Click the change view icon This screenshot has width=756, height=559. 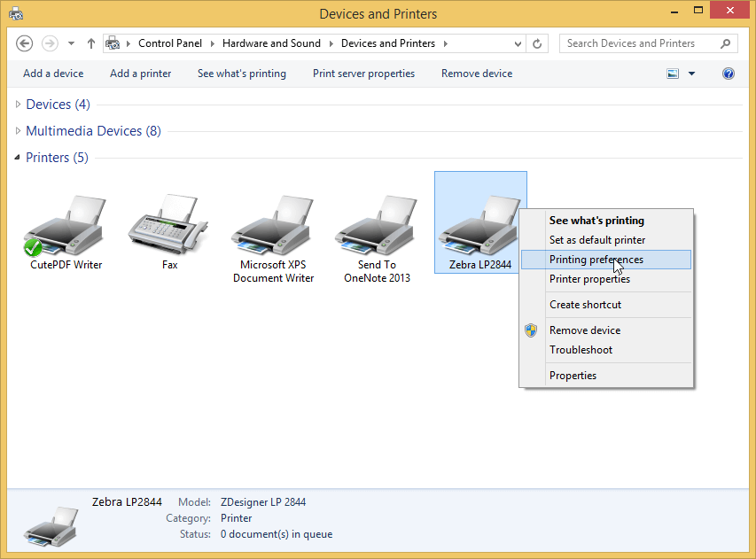click(x=673, y=74)
